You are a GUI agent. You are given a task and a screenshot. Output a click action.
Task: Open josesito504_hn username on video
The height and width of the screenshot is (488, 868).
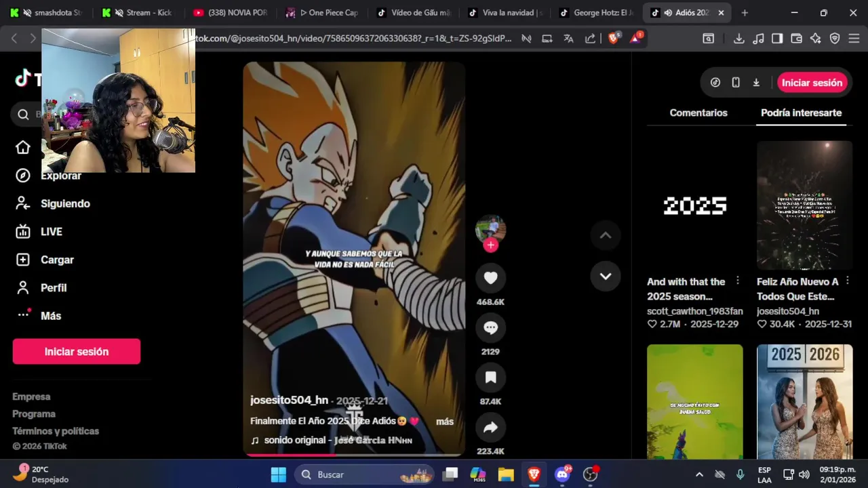[x=289, y=401]
